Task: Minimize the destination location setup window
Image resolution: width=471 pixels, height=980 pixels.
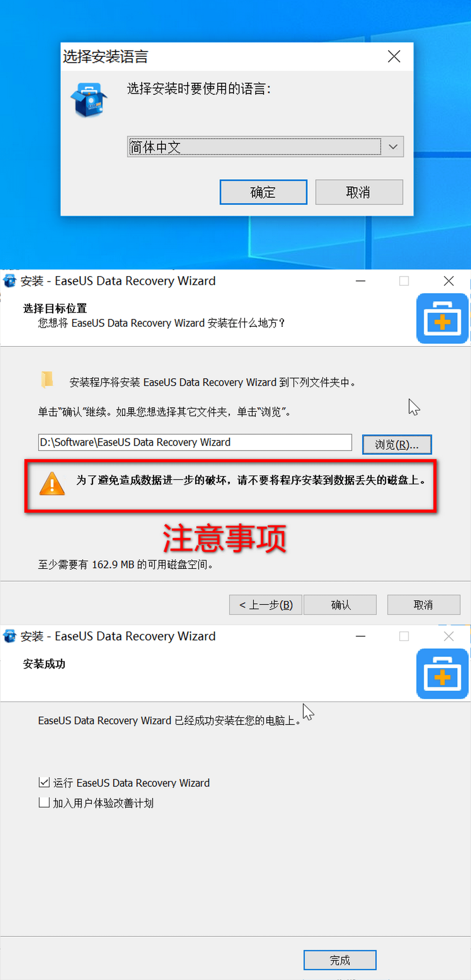Action: [360, 281]
